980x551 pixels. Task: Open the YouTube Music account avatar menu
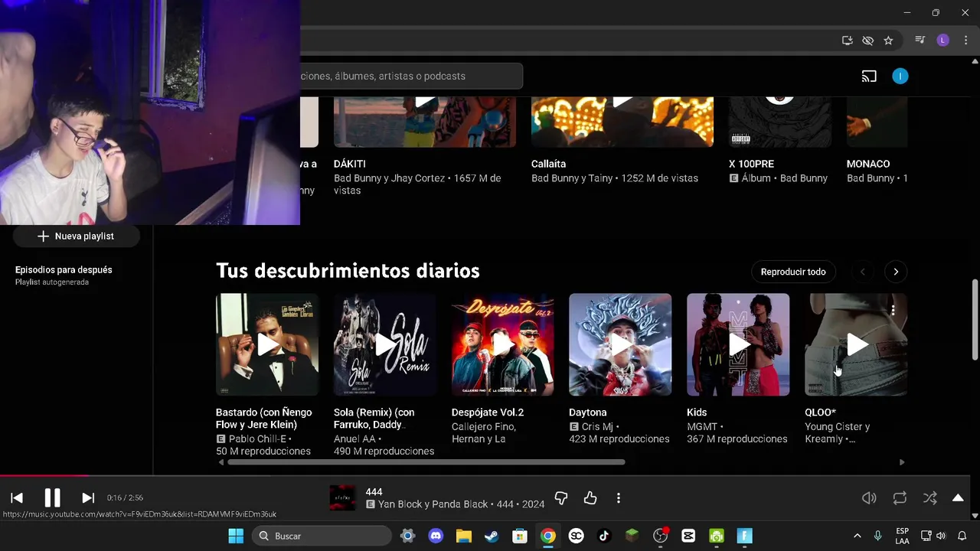click(900, 76)
